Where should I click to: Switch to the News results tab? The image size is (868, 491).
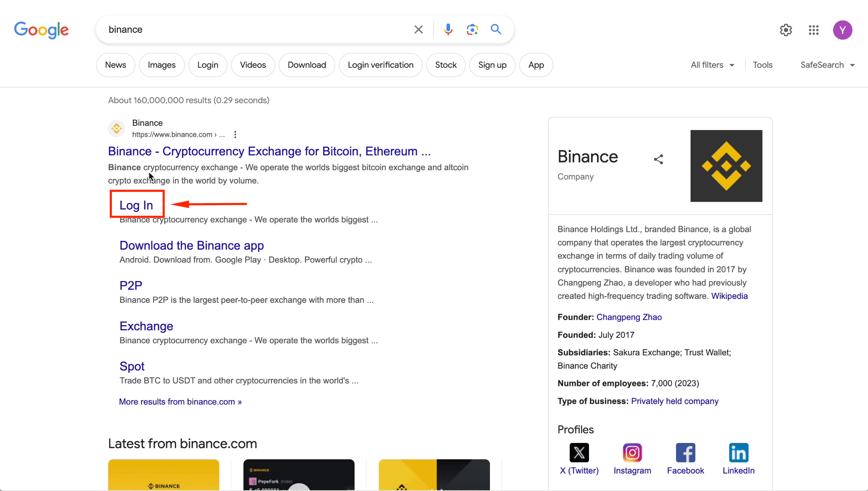(115, 65)
